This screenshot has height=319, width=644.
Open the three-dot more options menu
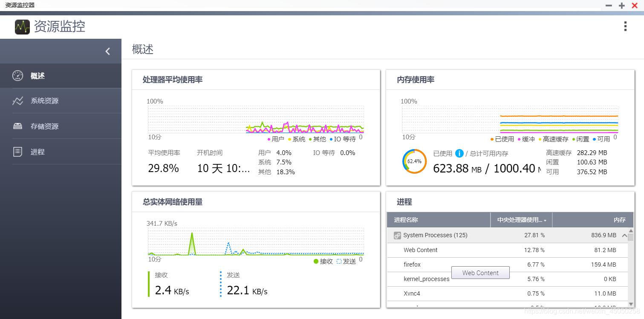[x=625, y=26]
